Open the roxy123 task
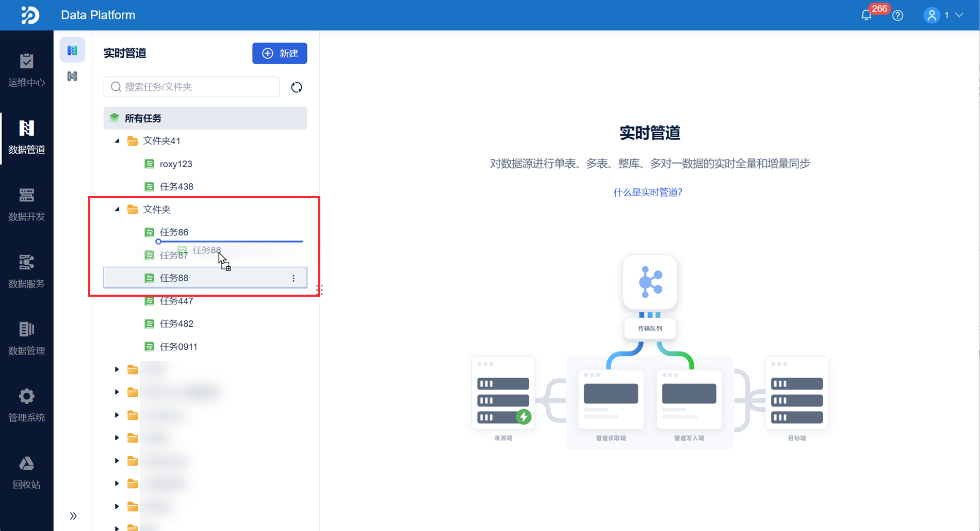980x531 pixels. [x=176, y=164]
